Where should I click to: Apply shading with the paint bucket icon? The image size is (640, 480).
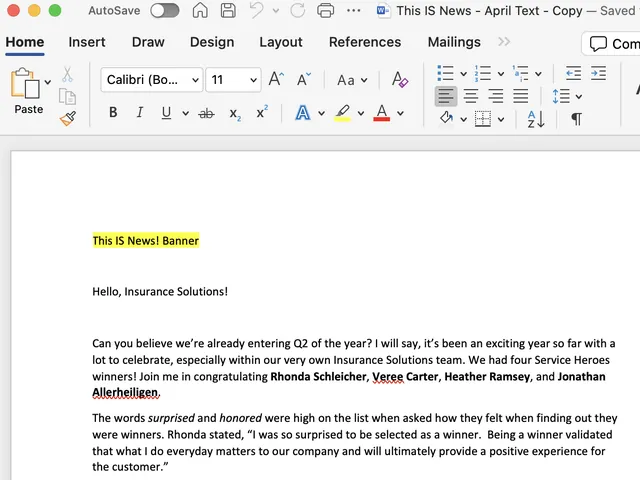click(446, 118)
